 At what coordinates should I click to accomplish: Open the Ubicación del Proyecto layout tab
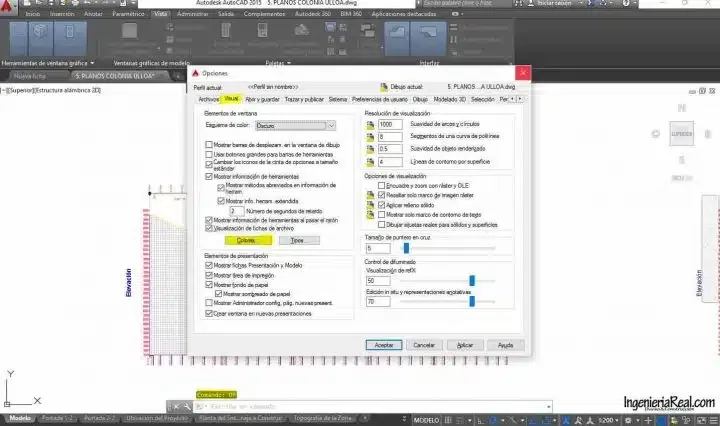click(157, 418)
